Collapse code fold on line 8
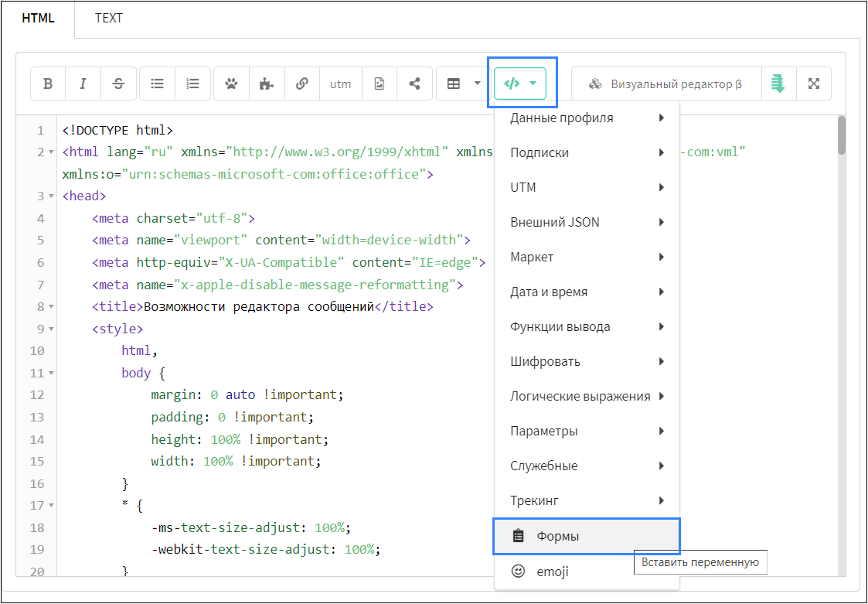868x604 pixels. tap(52, 306)
